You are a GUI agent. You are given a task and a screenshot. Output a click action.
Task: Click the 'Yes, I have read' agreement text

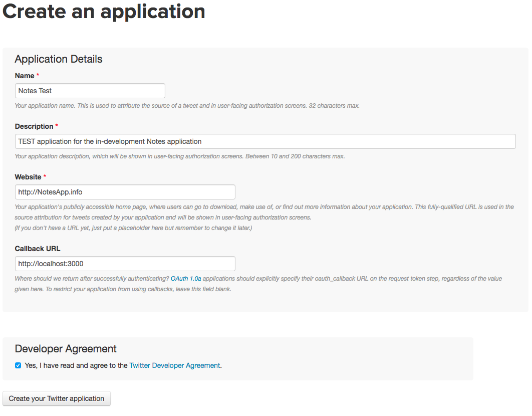point(76,365)
